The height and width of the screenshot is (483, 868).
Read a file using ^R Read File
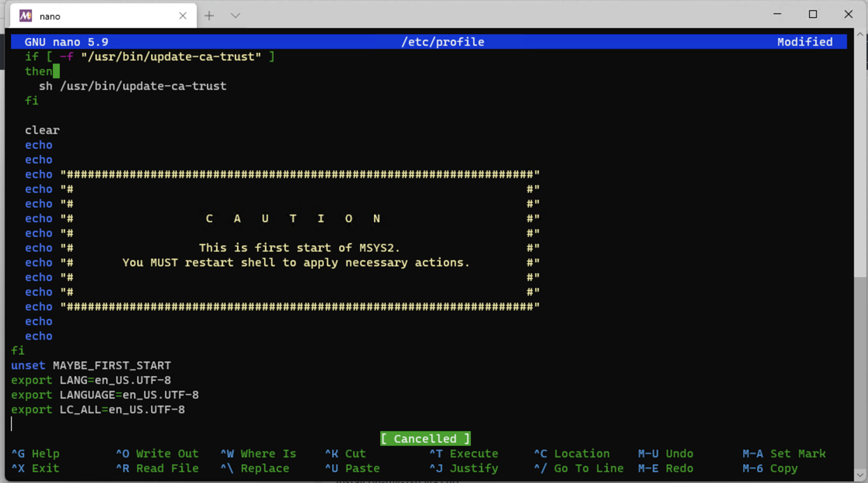(157, 468)
